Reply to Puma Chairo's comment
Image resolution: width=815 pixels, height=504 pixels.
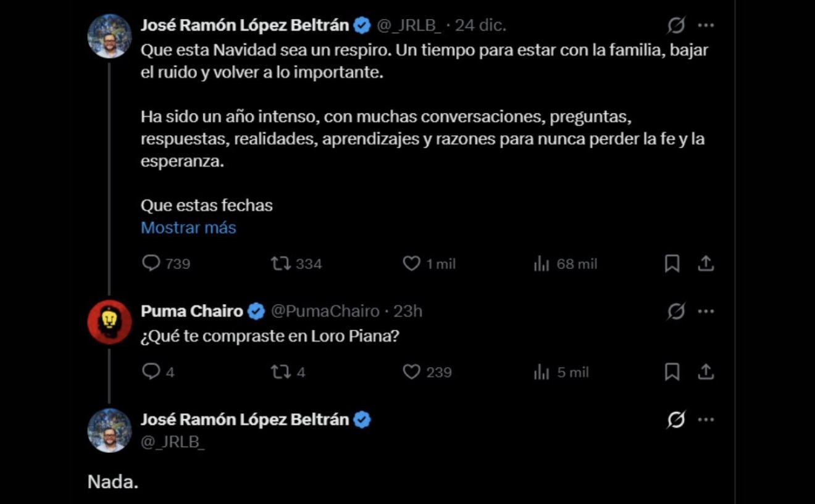point(151,372)
